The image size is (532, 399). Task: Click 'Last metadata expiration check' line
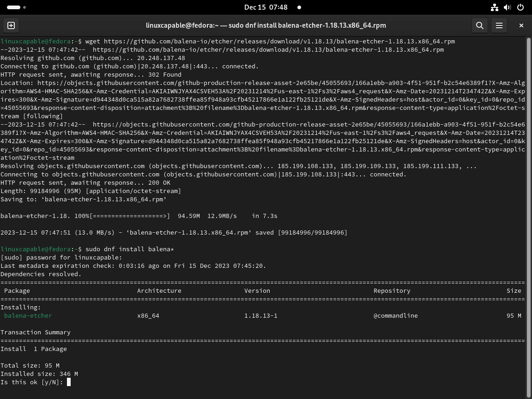133,266
